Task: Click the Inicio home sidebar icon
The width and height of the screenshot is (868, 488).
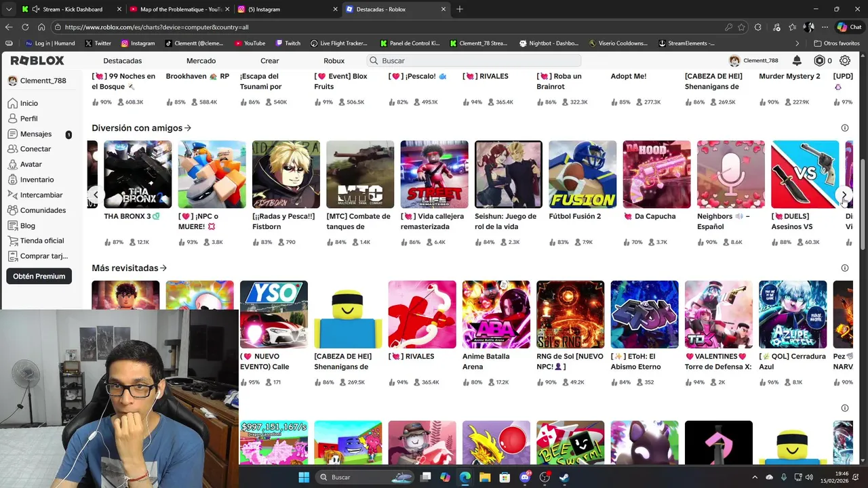Action: tap(13, 103)
